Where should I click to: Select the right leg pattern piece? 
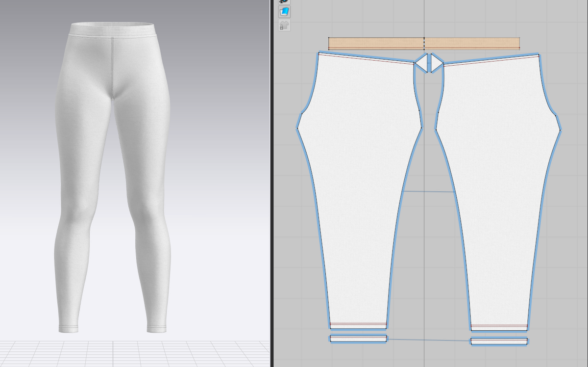497,191
